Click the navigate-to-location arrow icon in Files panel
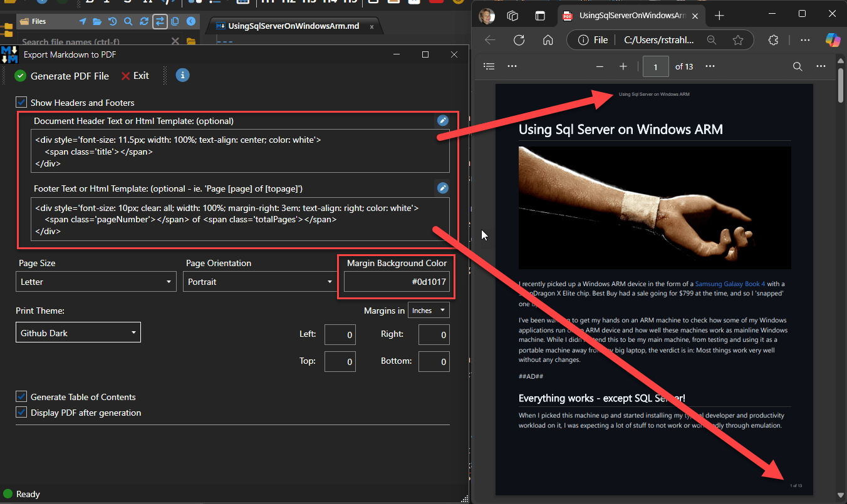Screen dimensions: 847x504 83,21
